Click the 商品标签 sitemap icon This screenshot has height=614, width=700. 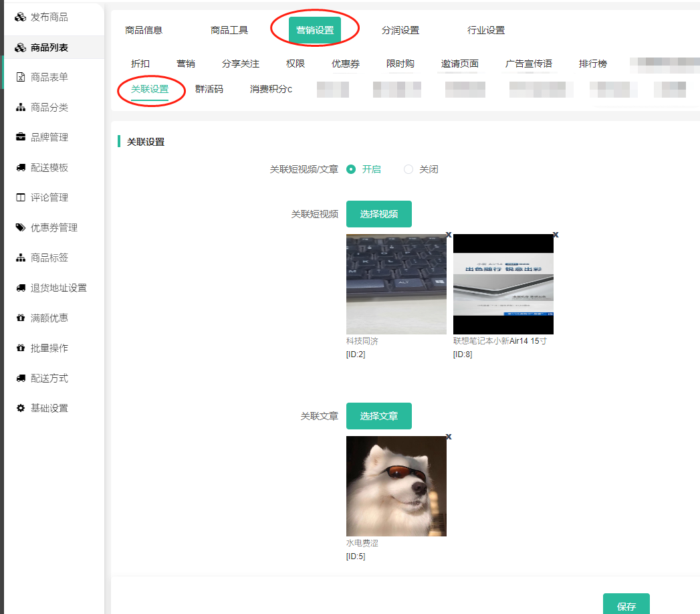point(21,258)
